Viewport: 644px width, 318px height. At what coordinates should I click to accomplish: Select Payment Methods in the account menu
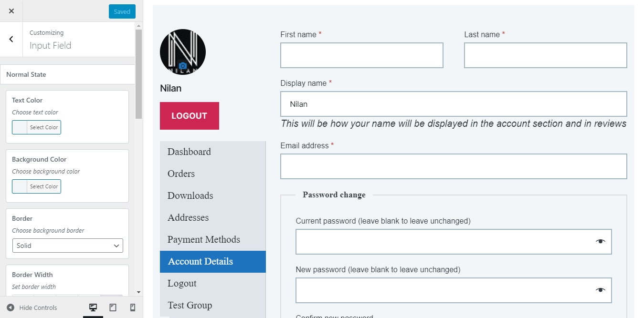pos(203,239)
